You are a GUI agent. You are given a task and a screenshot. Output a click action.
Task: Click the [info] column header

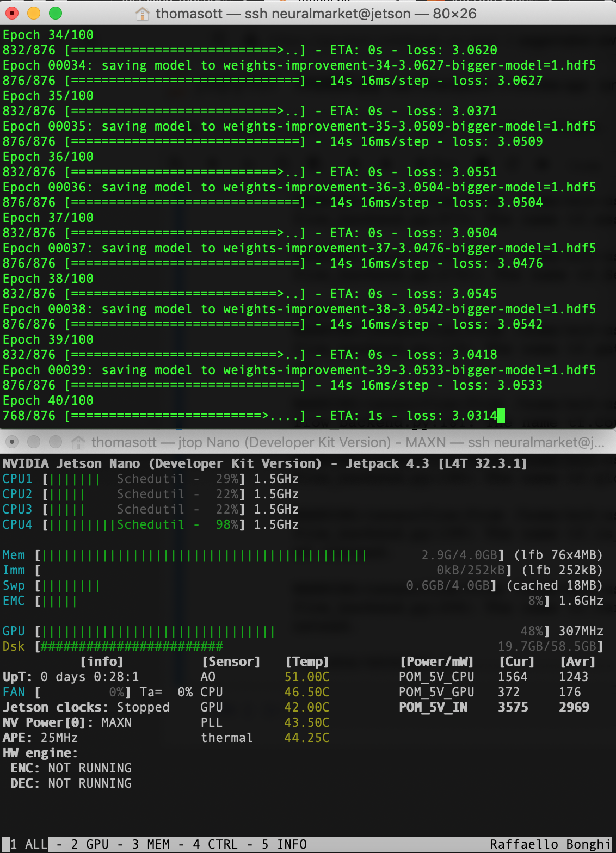click(x=102, y=662)
